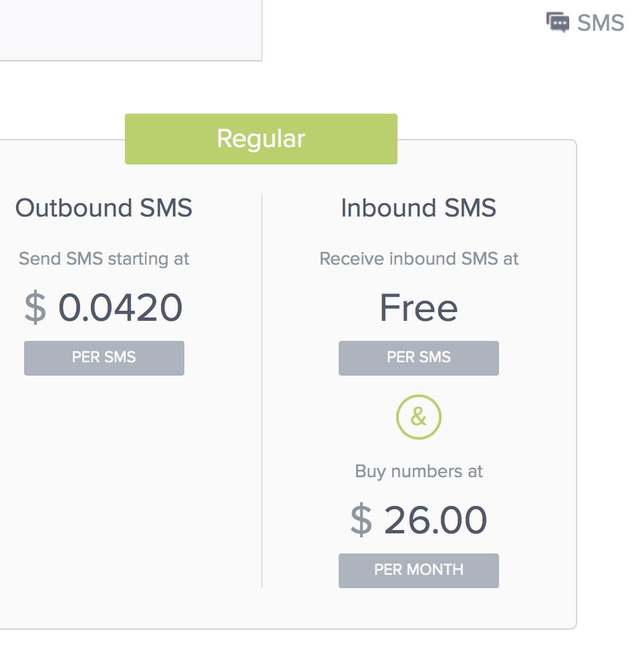Click the dollar sign beside 0.0420
Image resolution: width=644 pixels, height=647 pixels.
coord(35,308)
